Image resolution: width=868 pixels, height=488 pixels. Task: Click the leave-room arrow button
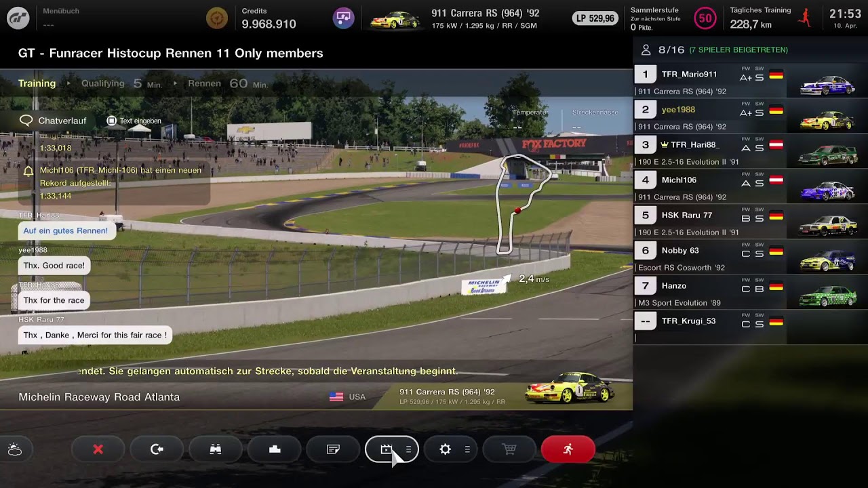157,449
